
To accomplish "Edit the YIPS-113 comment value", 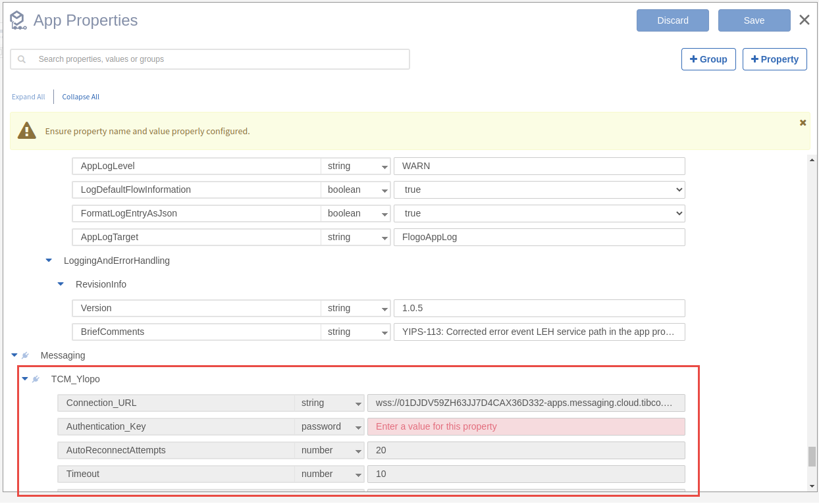I will click(x=539, y=332).
